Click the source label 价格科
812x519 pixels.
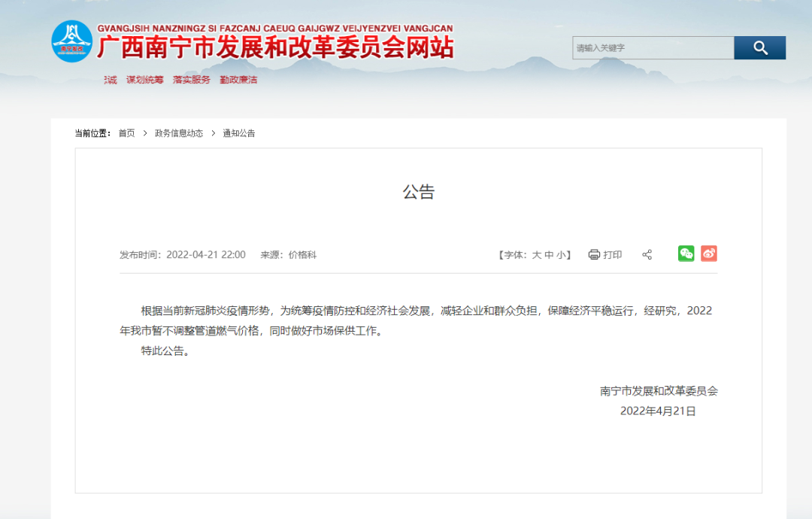pyautogui.click(x=304, y=254)
